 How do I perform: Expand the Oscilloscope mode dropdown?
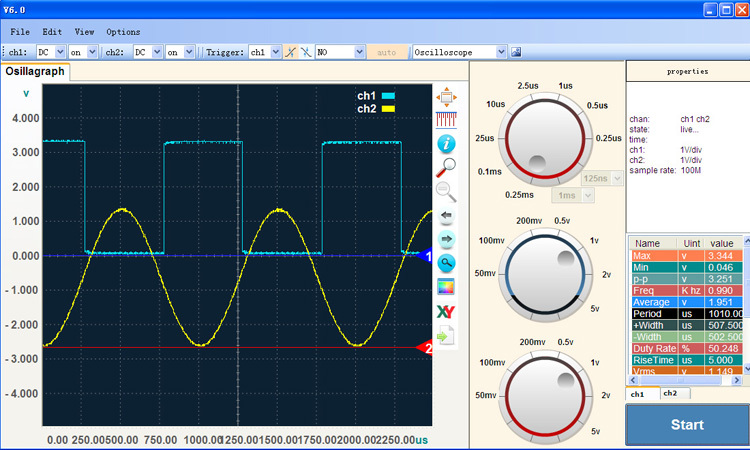pos(459,51)
